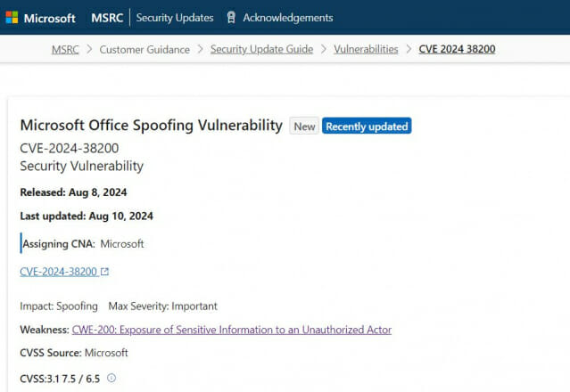Viewport: 570px width, 392px height.
Task: Go to MSRC breadcrumb link
Action: [x=65, y=49]
